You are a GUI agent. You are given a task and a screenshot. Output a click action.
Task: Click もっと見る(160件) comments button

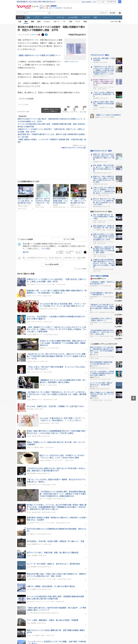click(52, 264)
